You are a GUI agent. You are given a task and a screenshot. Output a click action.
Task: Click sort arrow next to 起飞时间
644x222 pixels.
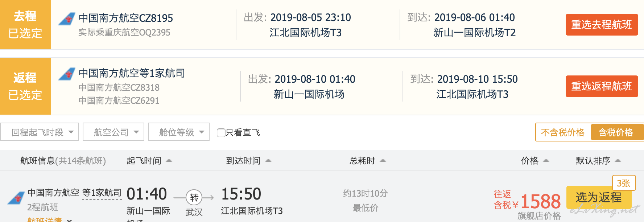[169, 160]
